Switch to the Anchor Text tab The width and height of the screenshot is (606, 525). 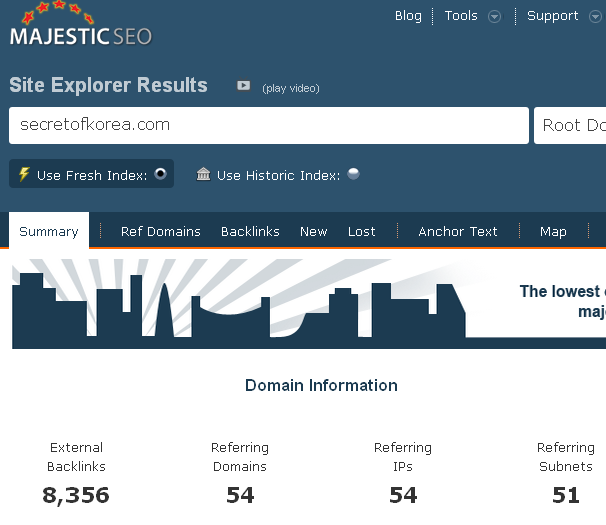458,231
